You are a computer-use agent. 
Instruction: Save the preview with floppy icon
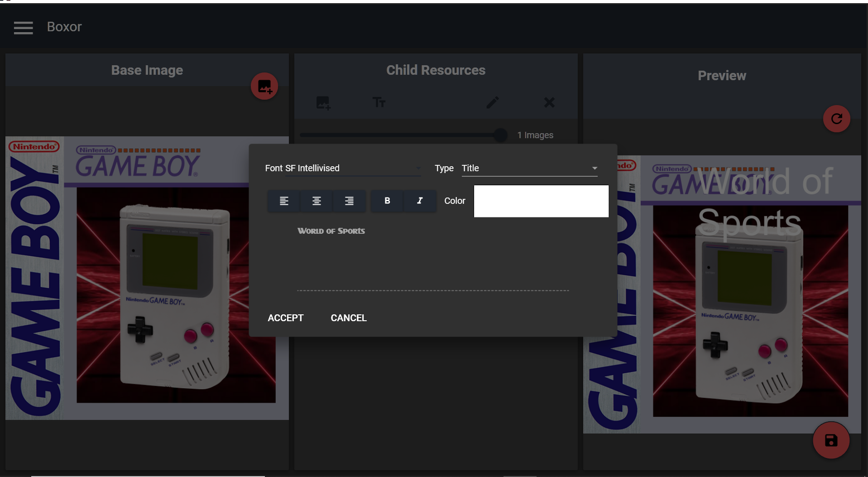(x=831, y=440)
